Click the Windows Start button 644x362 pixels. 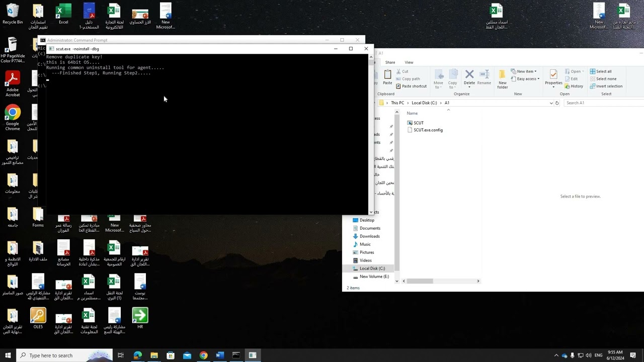(x=8, y=355)
